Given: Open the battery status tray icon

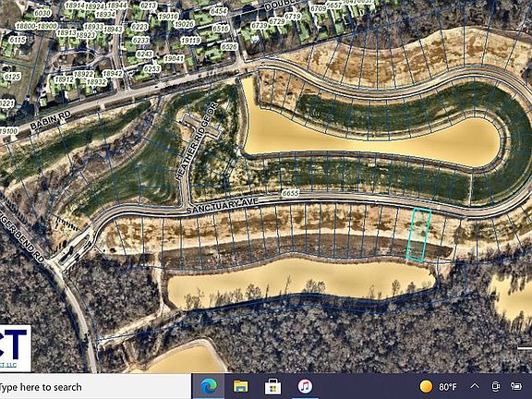Looking at the screenshot, I should coord(515,386).
